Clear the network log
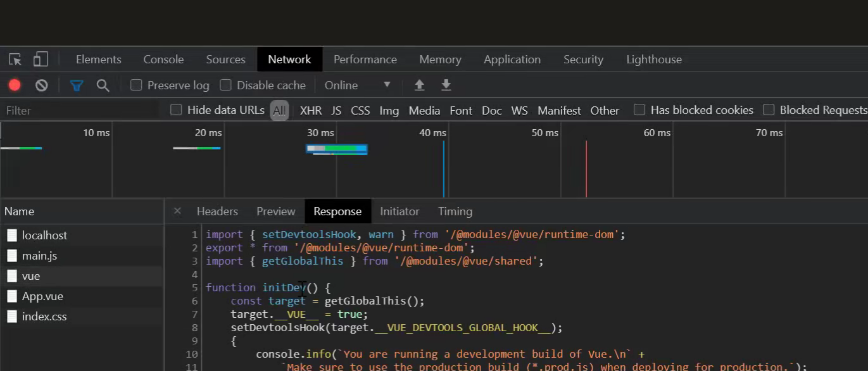This screenshot has height=371, width=868. 42,85
